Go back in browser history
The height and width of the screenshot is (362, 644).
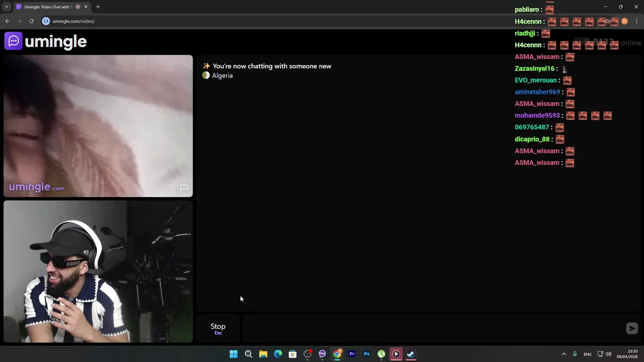pyautogui.click(x=7, y=21)
